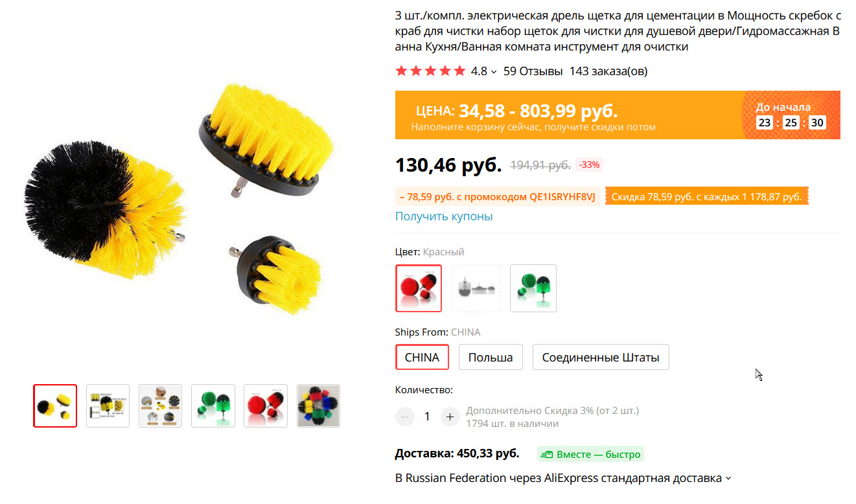Screen dimensions: 856x504
Task: Show the third gallery thumbnail with round brushes
Action: 160,406
